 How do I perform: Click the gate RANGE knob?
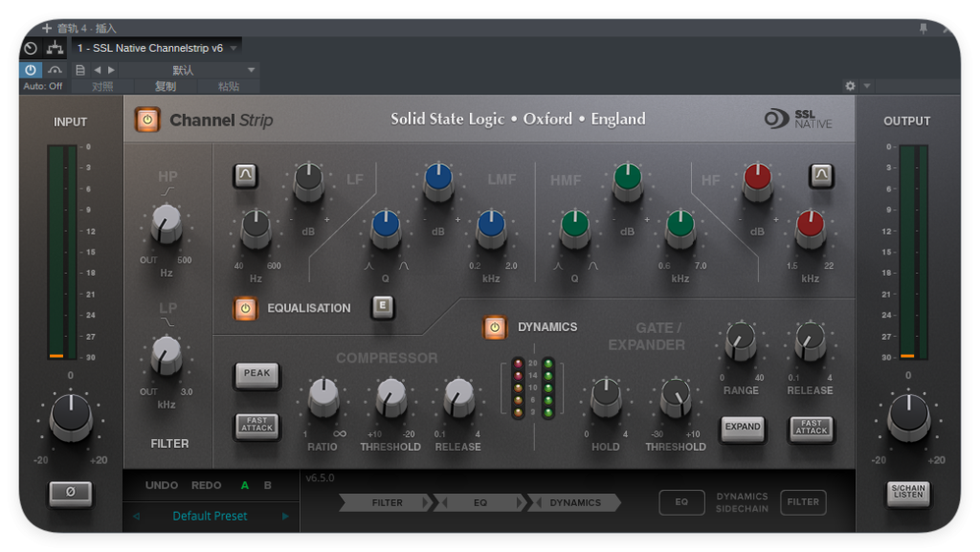pyautogui.click(x=741, y=342)
